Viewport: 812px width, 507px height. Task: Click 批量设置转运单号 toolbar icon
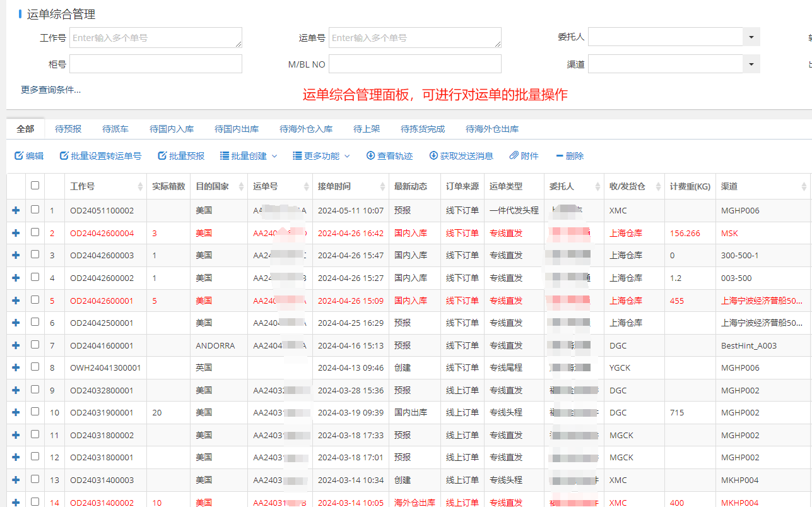[100, 156]
